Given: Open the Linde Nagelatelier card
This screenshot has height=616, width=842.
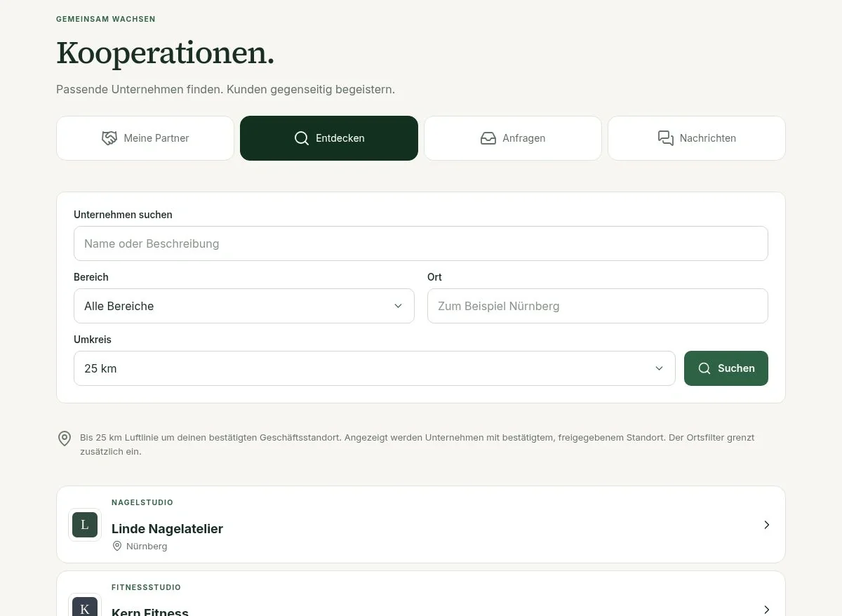Looking at the screenshot, I should [x=421, y=524].
